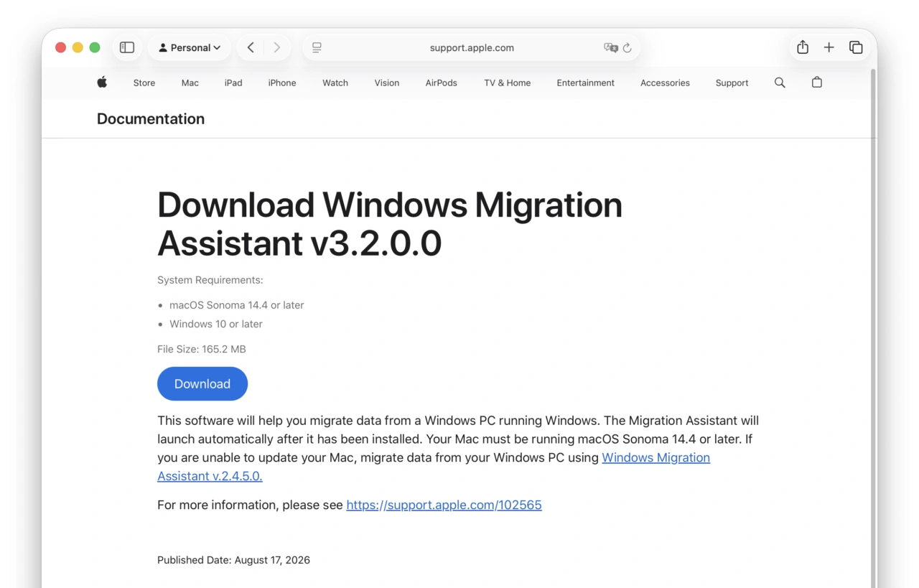
Task: Click the translate icon in the address bar
Action: (610, 47)
